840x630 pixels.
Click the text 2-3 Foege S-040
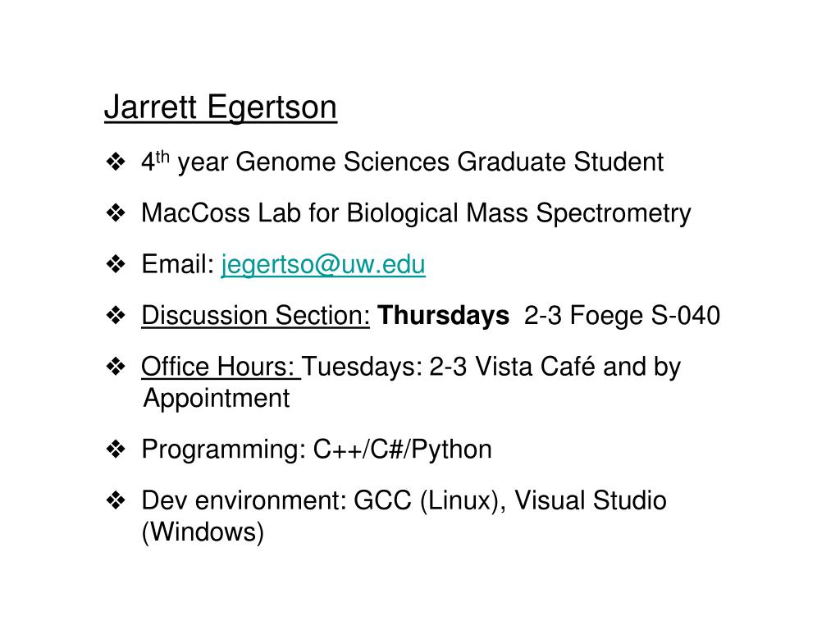(x=622, y=315)
